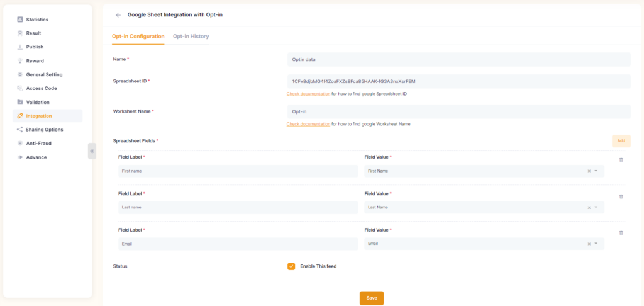The image size is (644, 306).
Task: Open General Setting in the sidebar
Action: coord(45,74)
